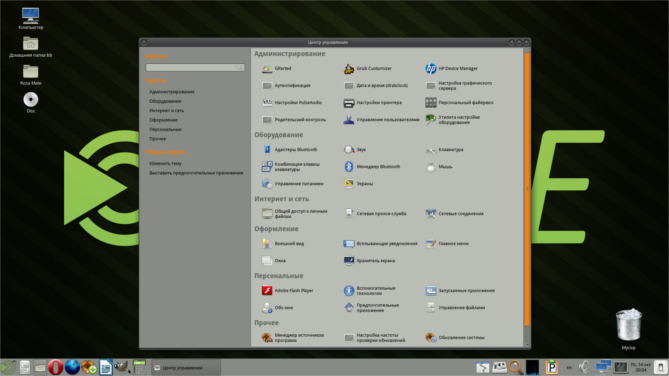Jump to Оформление group in sidebar
The image size is (669, 376).
(x=163, y=120)
